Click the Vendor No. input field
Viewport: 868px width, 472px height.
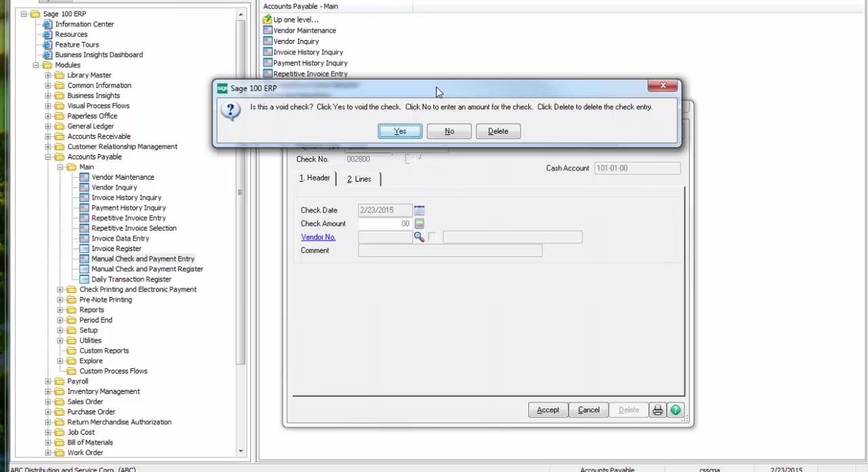tap(385, 237)
